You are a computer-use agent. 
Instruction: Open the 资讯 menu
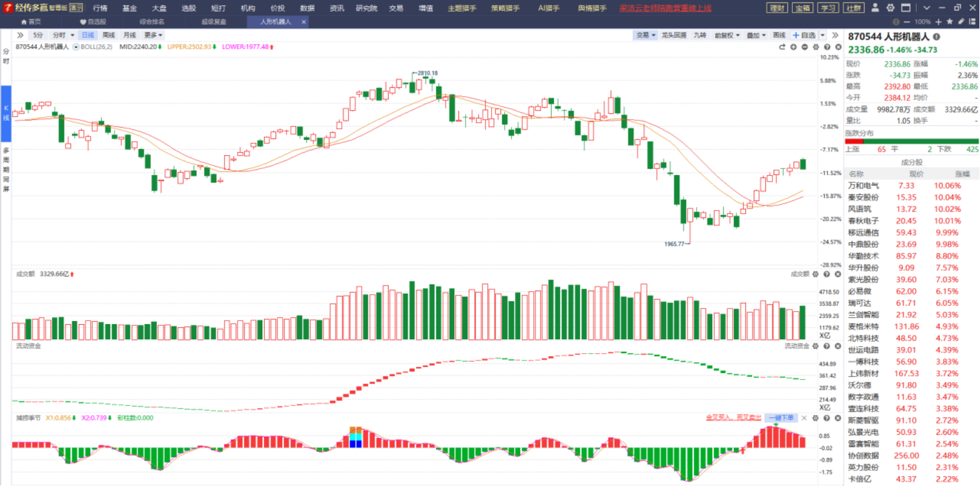click(x=337, y=8)
